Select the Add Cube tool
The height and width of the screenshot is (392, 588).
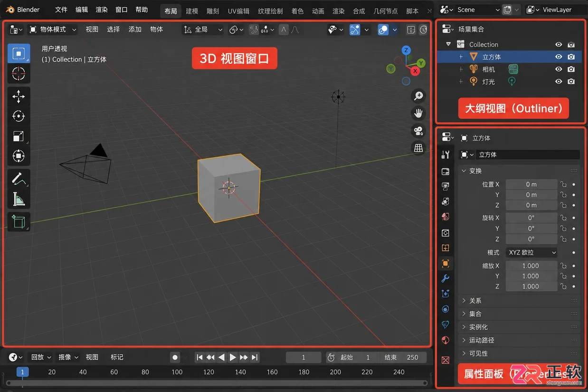pyautogui.click(x=19, y=222)
